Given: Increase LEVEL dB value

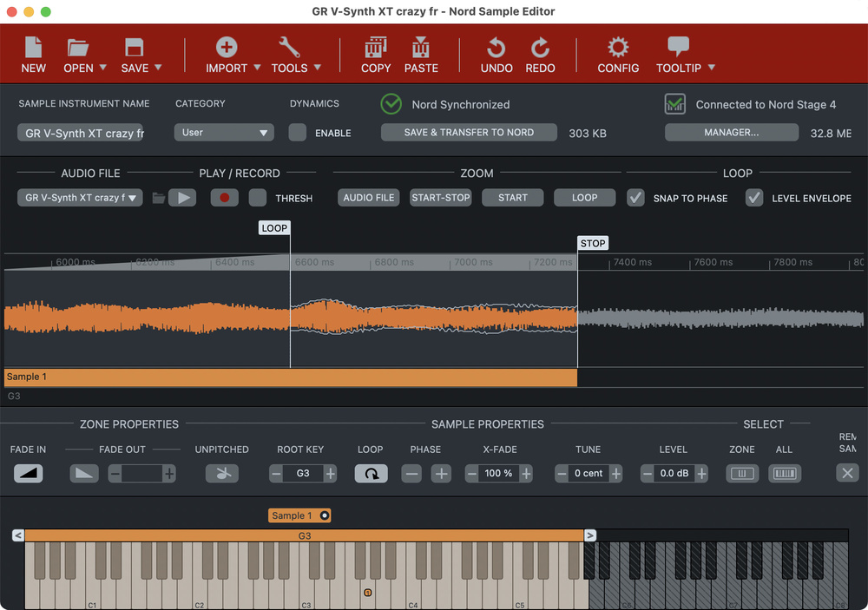Looking at the screenshot, I should pyautogui.click(x=702, y=473).
